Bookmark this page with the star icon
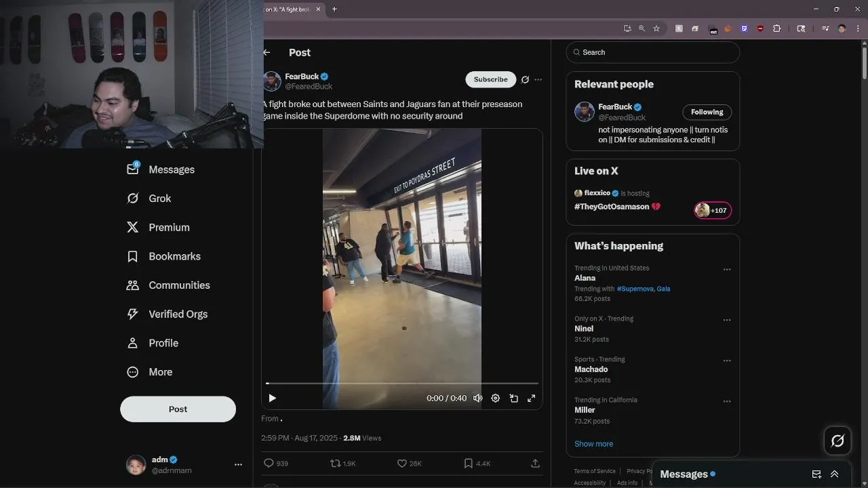Screen dimensions: 868x488 coord(656,28)
